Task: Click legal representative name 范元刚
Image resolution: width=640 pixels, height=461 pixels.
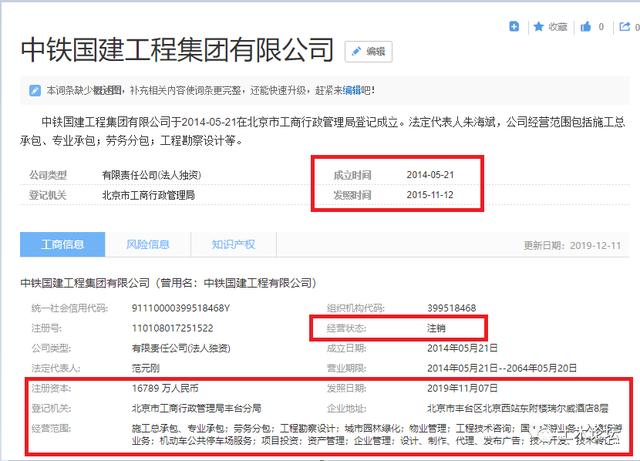Action: pos(145,368)
